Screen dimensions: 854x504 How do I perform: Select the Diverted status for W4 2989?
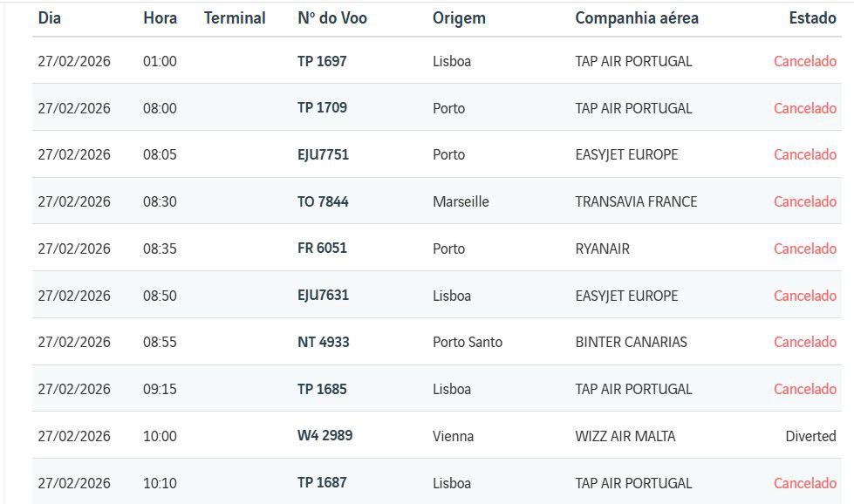[x=810, y=436]
